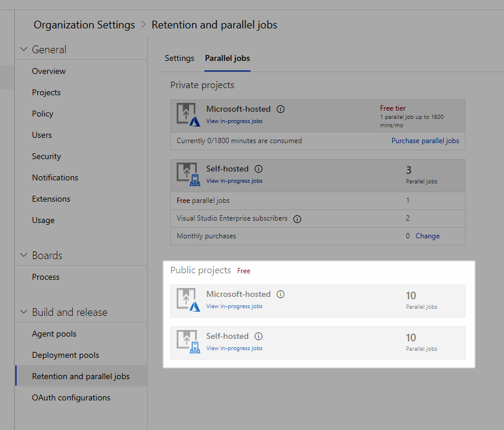
Task: Click Purchase parallel jobs link
Action: click(x=425, y=141)
